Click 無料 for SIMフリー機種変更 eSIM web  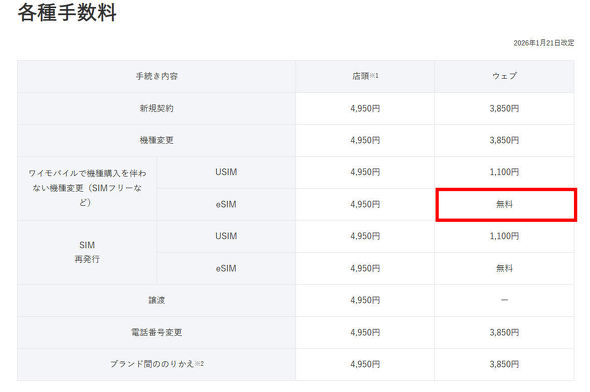[504, 204]
